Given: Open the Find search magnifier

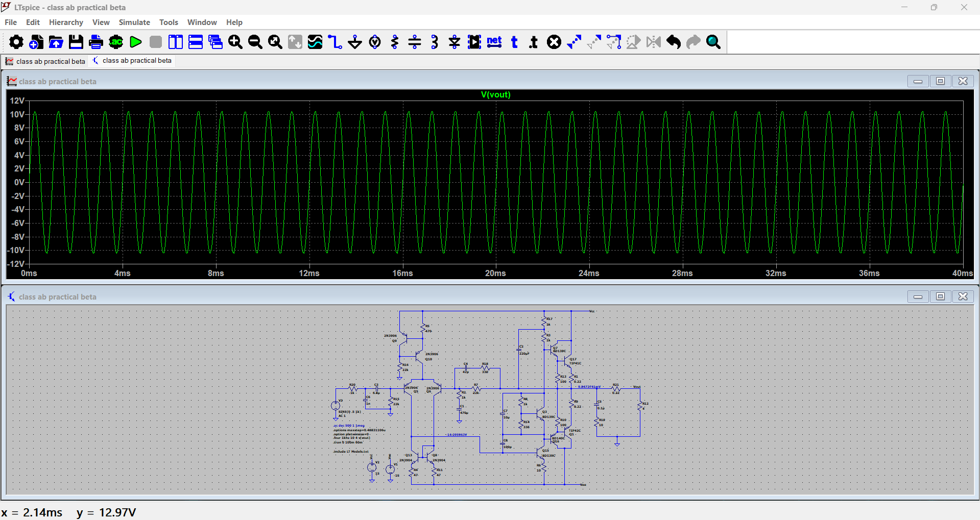Looking at the screenshot, I should [x=713, y=42].
